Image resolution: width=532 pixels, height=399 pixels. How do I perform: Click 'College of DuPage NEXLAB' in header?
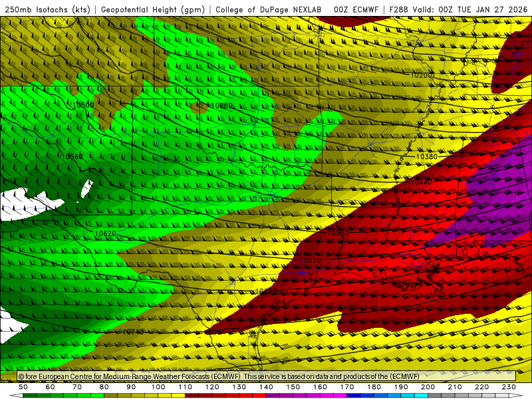269,9
